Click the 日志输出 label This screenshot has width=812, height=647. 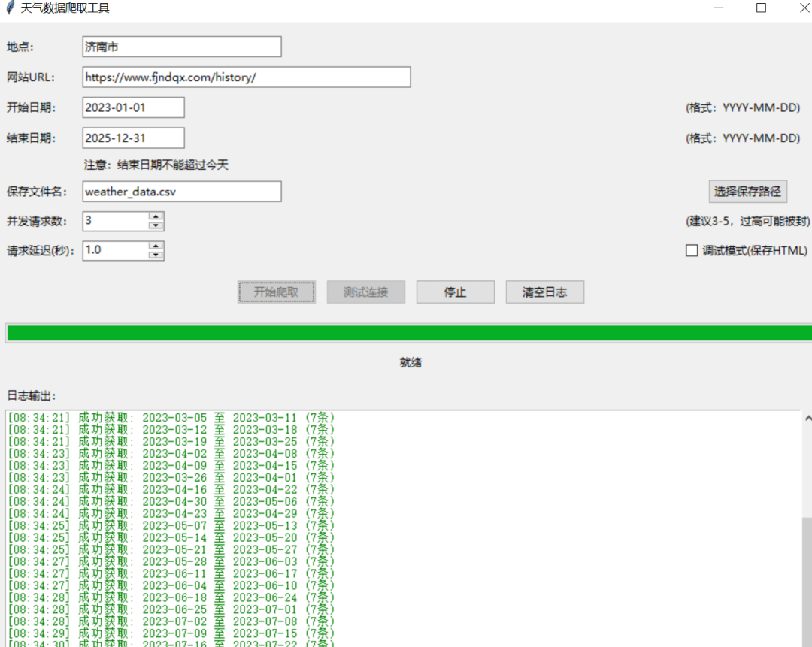click(x=31, y=396)
